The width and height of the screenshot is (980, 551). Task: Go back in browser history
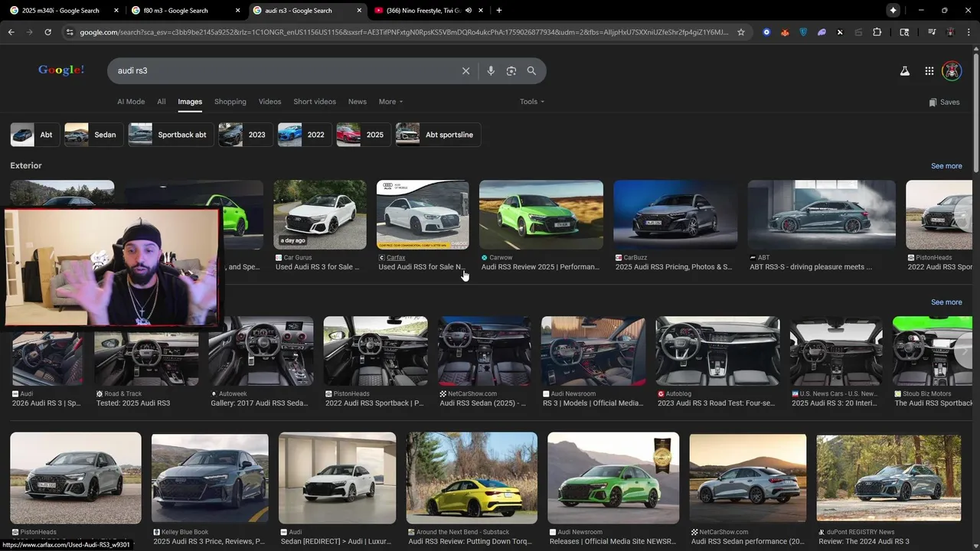pyautogui.click(x=11, y=32)
